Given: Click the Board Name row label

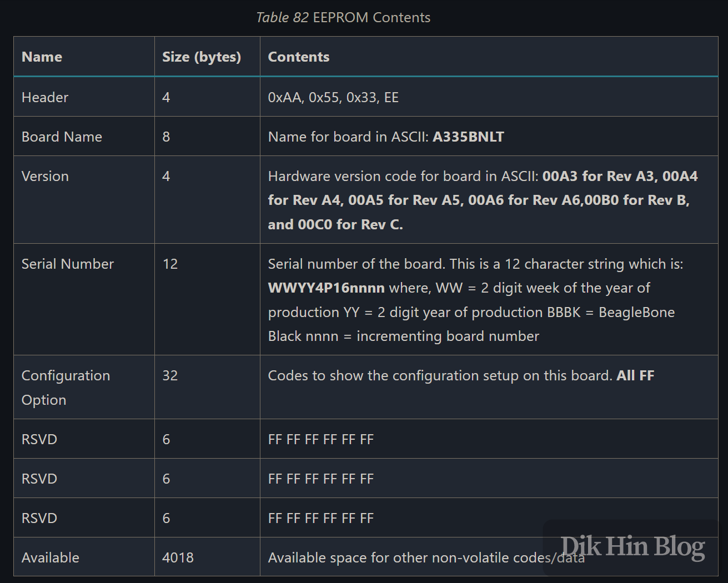Looking at the screenshot, I should click(62, 136).
